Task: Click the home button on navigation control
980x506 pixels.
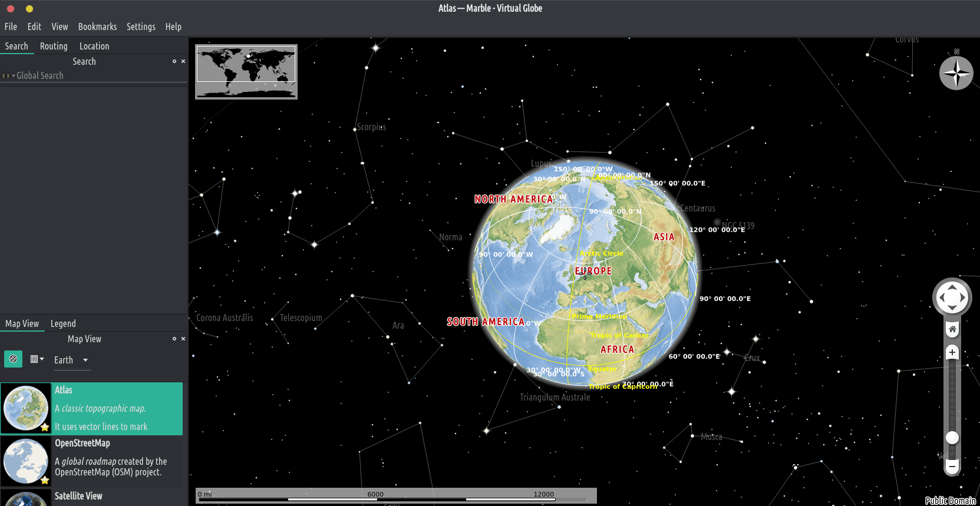Action: [952, 329]
